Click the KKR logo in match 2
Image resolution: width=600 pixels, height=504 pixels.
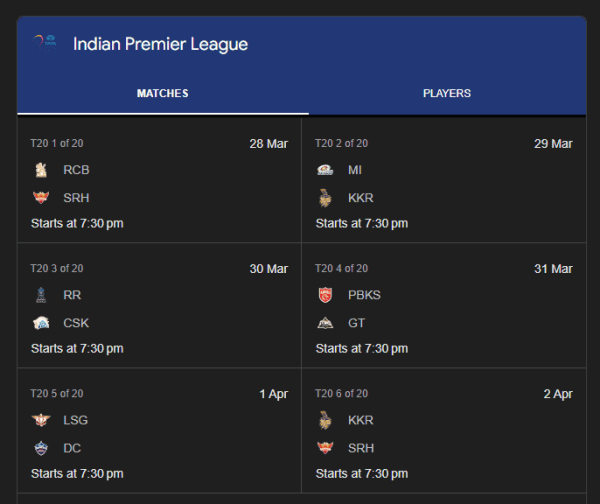pyautogui.click(x=325, y=197)
